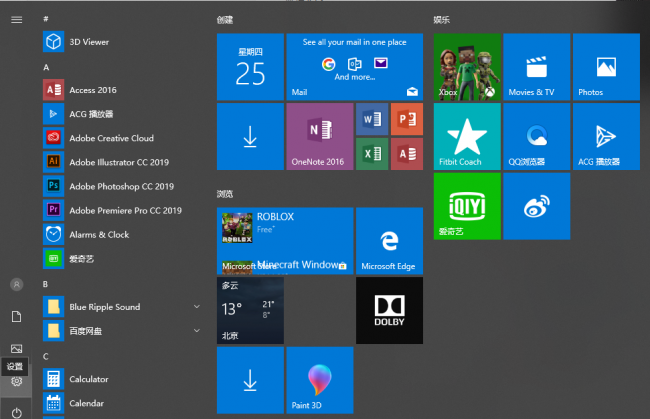Open the Photos tile
Viewport: 650px width, 419px height.
(x=606, y=67)
